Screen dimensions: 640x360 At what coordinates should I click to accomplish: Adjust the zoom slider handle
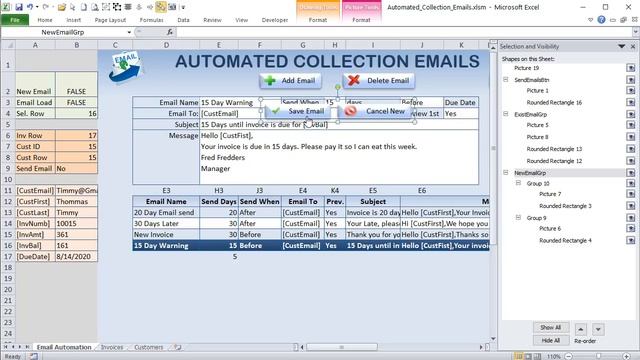[x=598, y=356]
